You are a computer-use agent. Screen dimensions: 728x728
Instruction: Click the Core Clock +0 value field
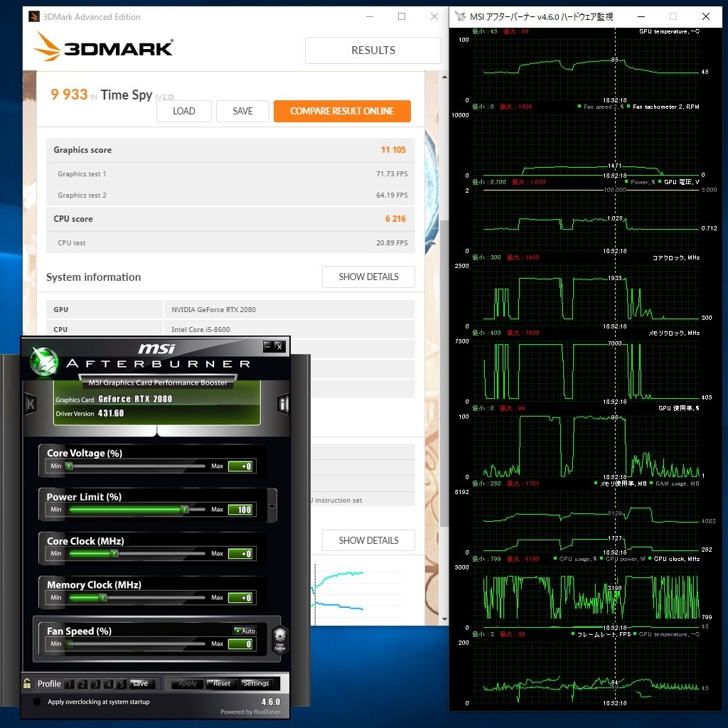[x=240, y=553]
